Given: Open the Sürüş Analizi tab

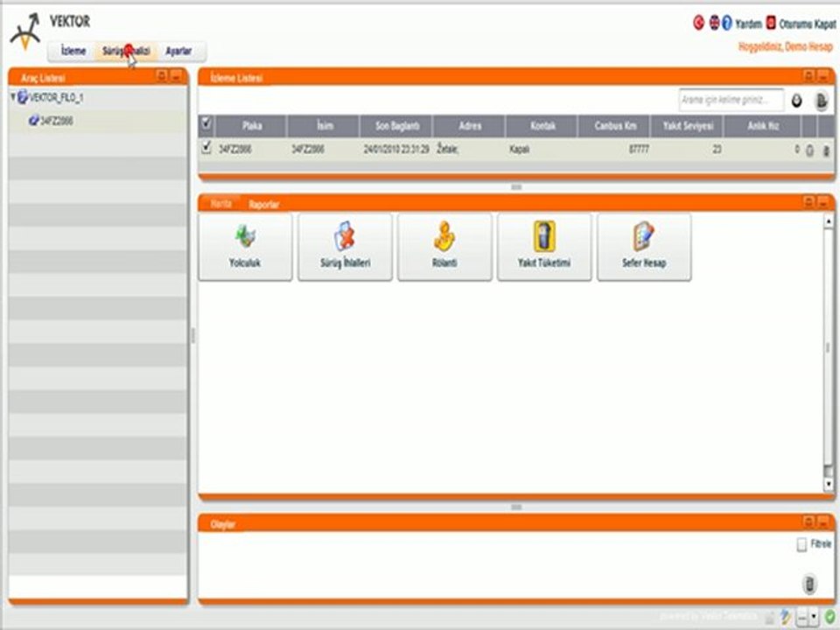Looking at the screenshot, I should 126,51.
